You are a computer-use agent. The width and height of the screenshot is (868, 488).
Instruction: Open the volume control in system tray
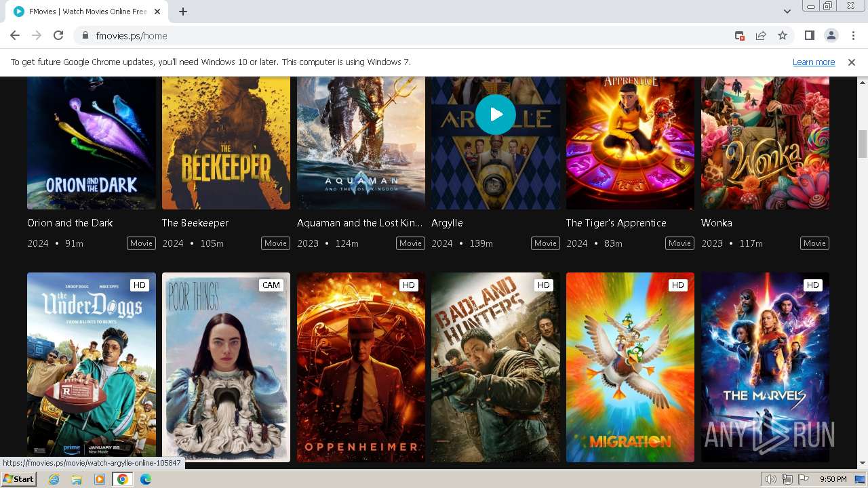770,479
